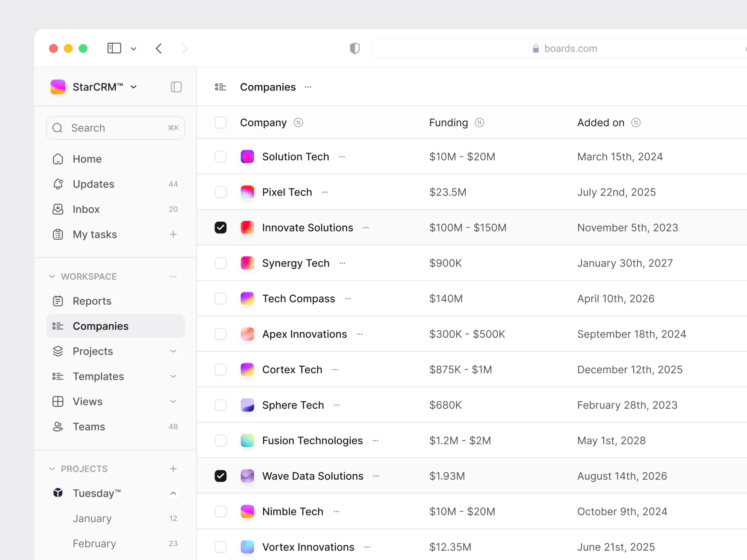747x560 pixels.
Task: Expand the Projects menu chevron
Action: tap(173, 351)
